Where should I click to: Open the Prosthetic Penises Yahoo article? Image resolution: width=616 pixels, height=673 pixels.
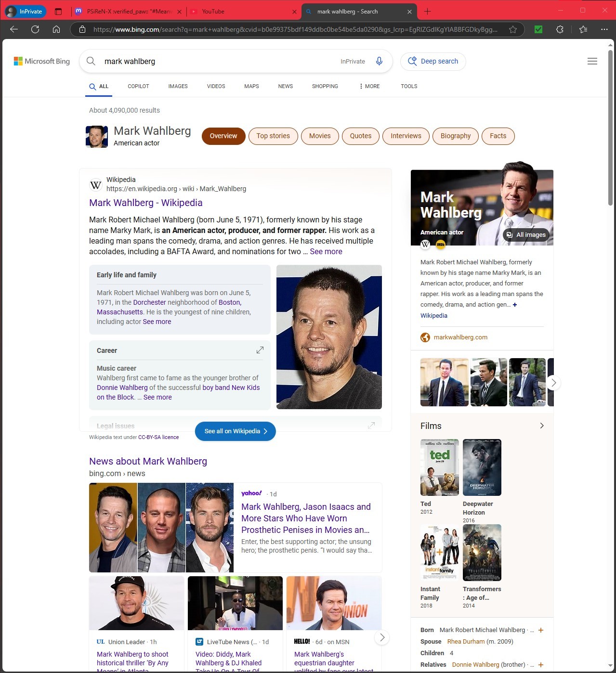pyautogui.click(x=306, y=518)
